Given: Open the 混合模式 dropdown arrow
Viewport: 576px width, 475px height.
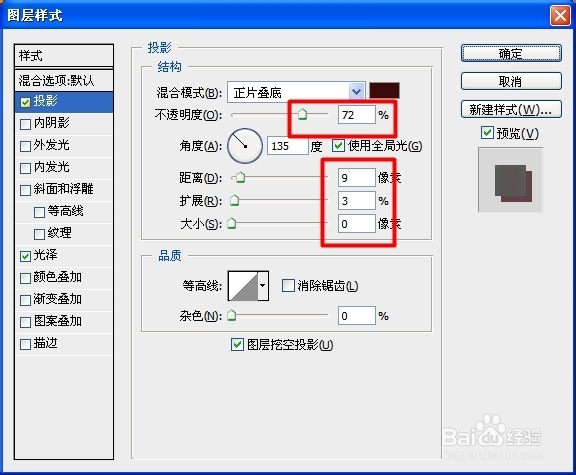Looking at the screenshot, I should pos(356,91).
